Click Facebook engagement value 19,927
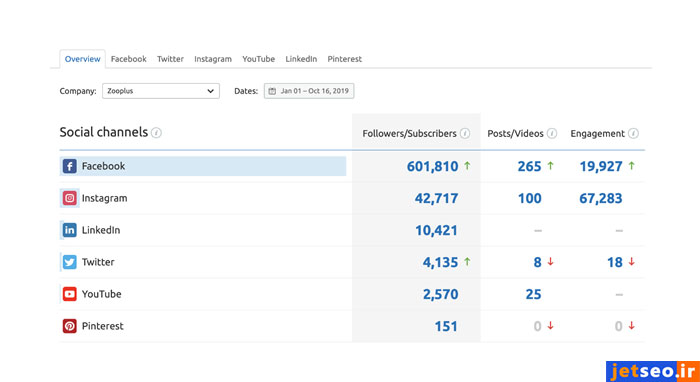 tap(601, 166)
